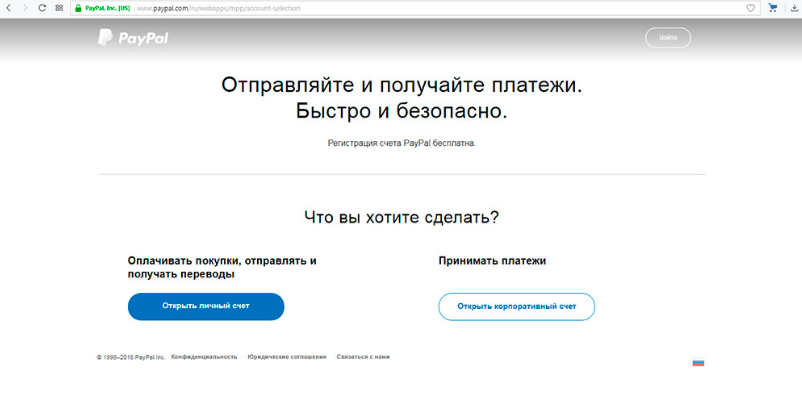Open the Связаться с нами footer link
The image size is (802, 401).
(x=363, y=357)
